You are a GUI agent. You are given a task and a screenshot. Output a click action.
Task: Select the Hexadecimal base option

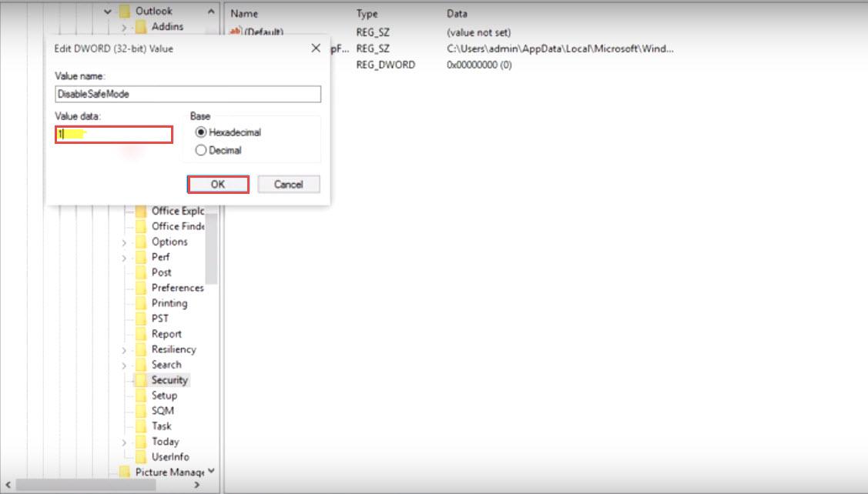228,132
